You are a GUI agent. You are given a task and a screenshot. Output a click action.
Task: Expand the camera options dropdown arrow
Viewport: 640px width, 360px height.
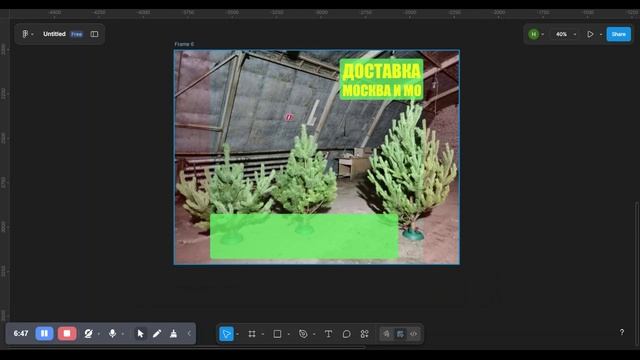(x=98, y=334)
